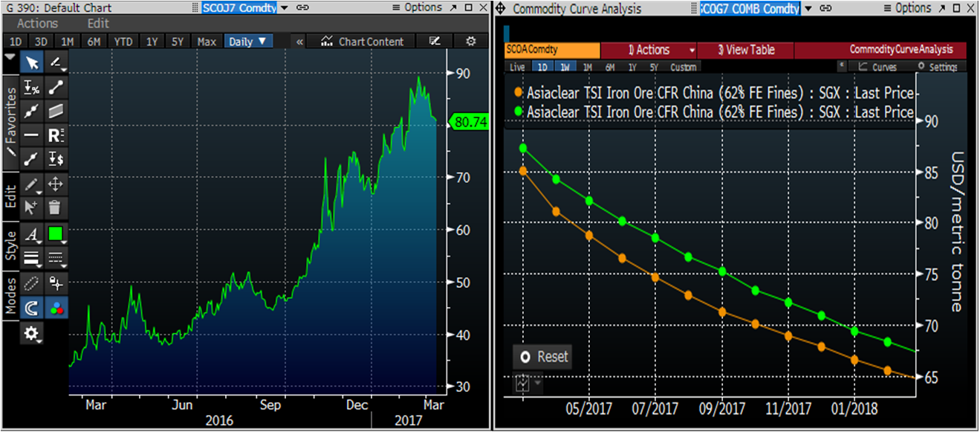The height and width of the screenshot is (432, 980).
Task: Click the Reset button on curve chart
Action: tap(544, 357)
